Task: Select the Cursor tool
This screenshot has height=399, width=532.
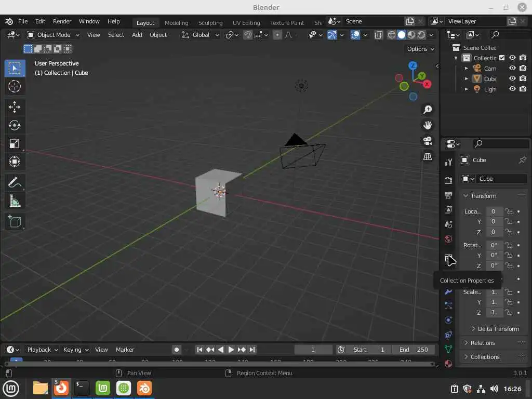Action: pos(15,87)
